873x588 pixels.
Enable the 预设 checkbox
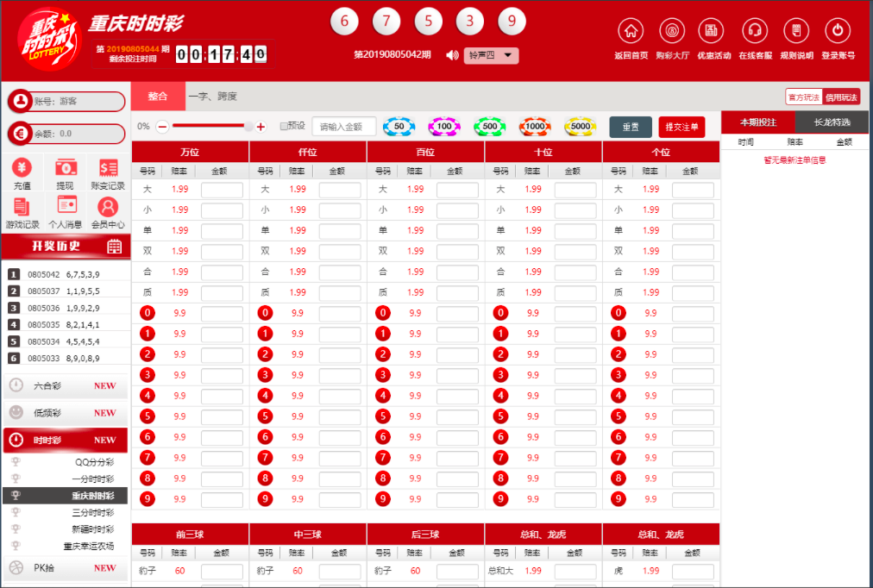[x=284, y=127]
